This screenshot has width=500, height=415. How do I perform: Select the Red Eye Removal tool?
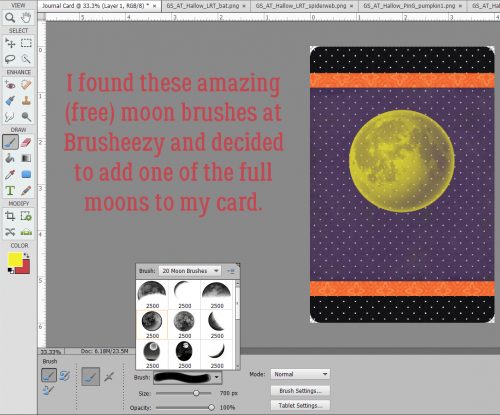pos(10,85)
